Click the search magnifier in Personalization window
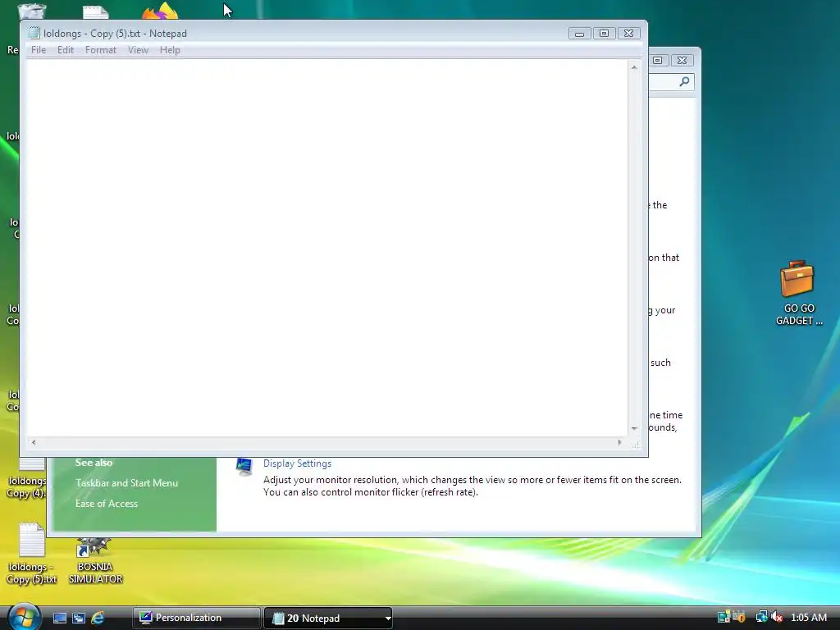840x630 pixels. pos(685,81)
